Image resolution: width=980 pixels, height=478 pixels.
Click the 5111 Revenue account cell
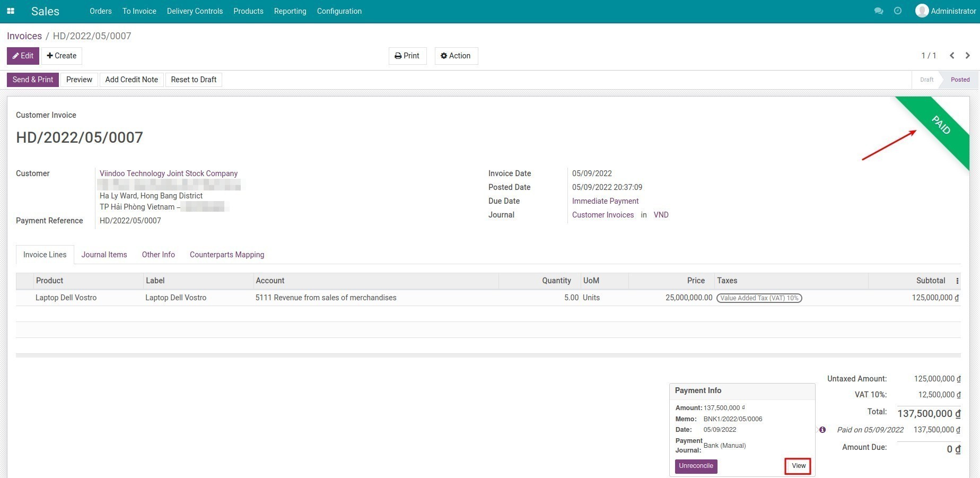pyautogui.click(x=326, y=298)
